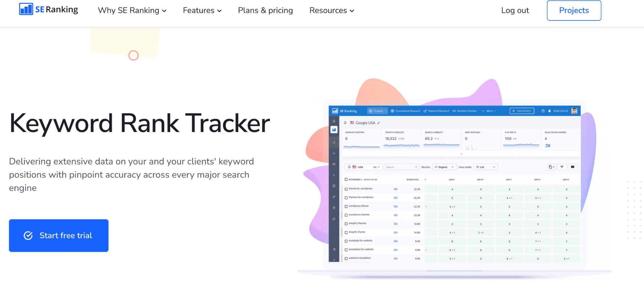
Task: Expand the Features dropdown menu
Action: (202, 10)
